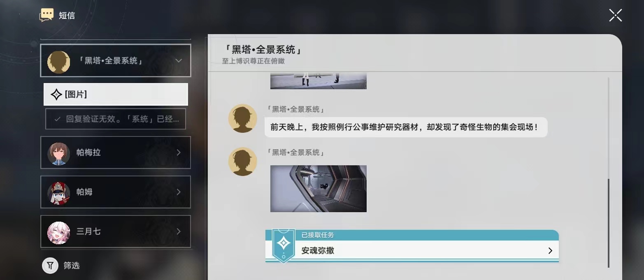The image size is (644, 280).
Task: Open the corridor image thumbnail in chat
Action: [319, 189]
